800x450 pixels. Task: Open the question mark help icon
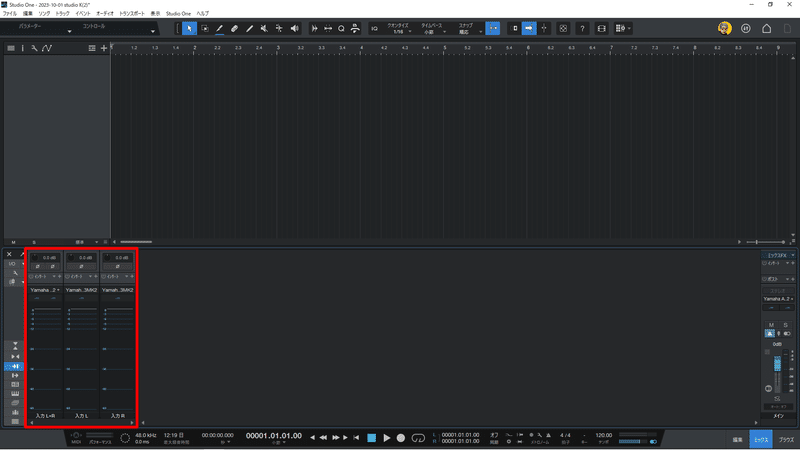582,29
